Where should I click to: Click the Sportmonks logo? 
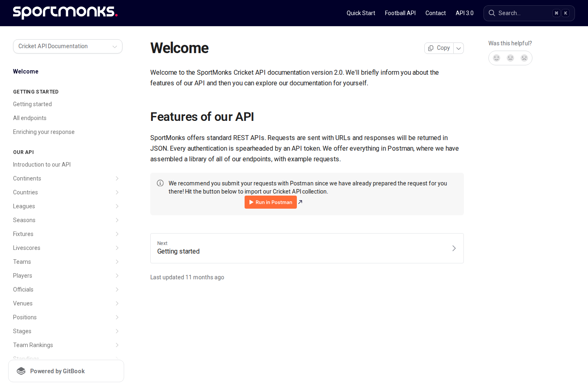pos(65,12)
